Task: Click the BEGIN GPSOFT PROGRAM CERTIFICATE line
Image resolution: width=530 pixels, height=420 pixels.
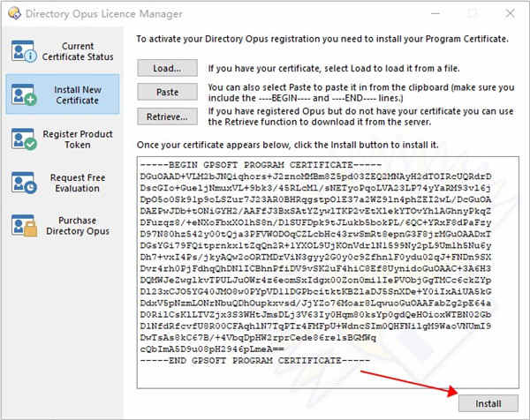Action: point(261,165)
